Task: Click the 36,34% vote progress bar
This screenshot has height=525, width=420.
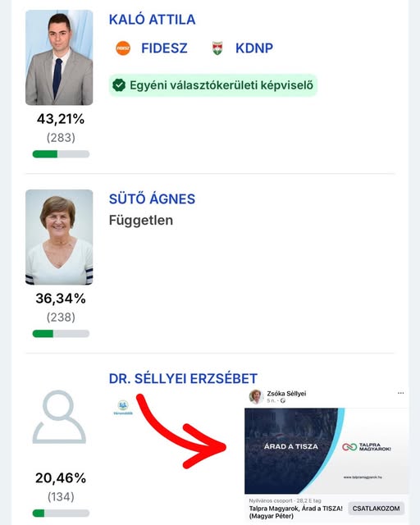Action: 61,334
